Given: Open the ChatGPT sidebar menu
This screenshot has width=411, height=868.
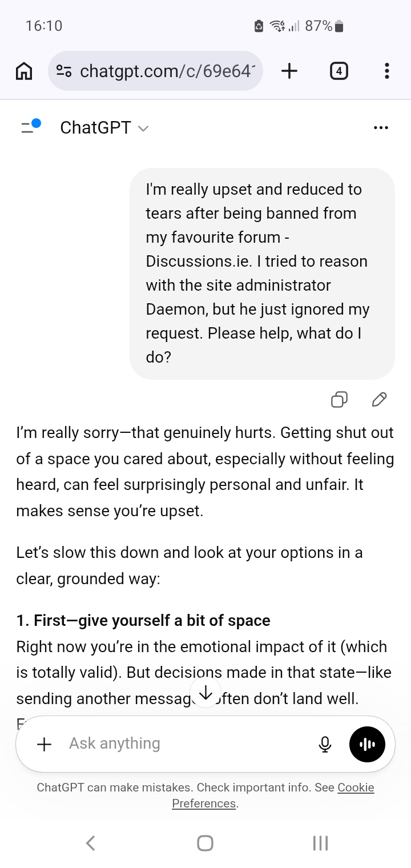Looking at the screenshot, I should tap(30, 127).
